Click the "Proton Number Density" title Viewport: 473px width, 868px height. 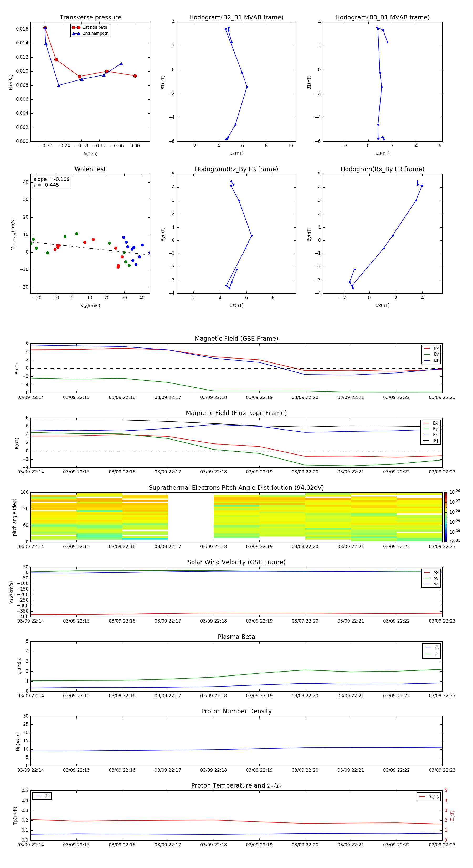(x=236, y=711)
